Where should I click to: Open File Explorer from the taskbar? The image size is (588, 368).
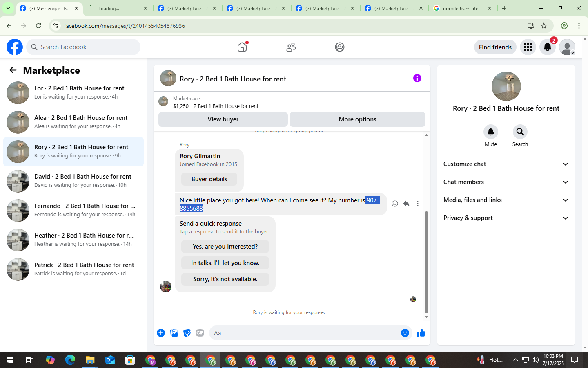pyautogui.click(x=90, y=360)
